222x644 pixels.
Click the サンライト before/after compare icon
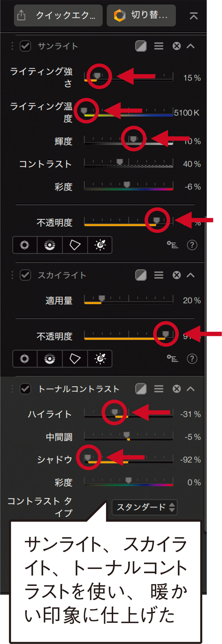tap(141, 46)
